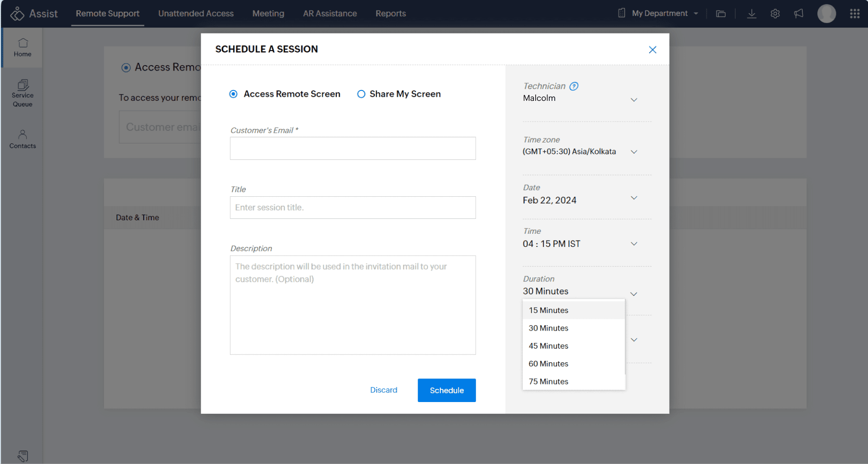Expand the Technician dropdown showing Malcolm
This screenshot has height=464, width=868.
pos(633,99)
